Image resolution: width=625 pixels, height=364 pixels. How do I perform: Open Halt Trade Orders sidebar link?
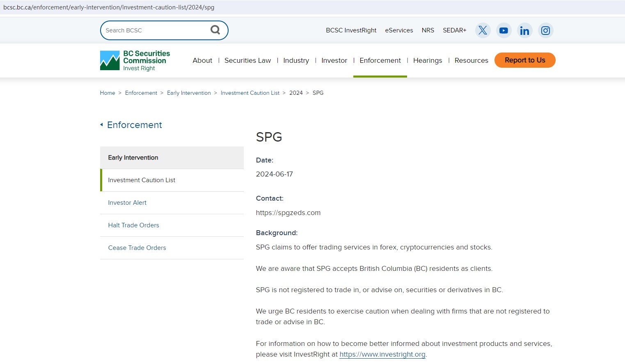(133, 225)
